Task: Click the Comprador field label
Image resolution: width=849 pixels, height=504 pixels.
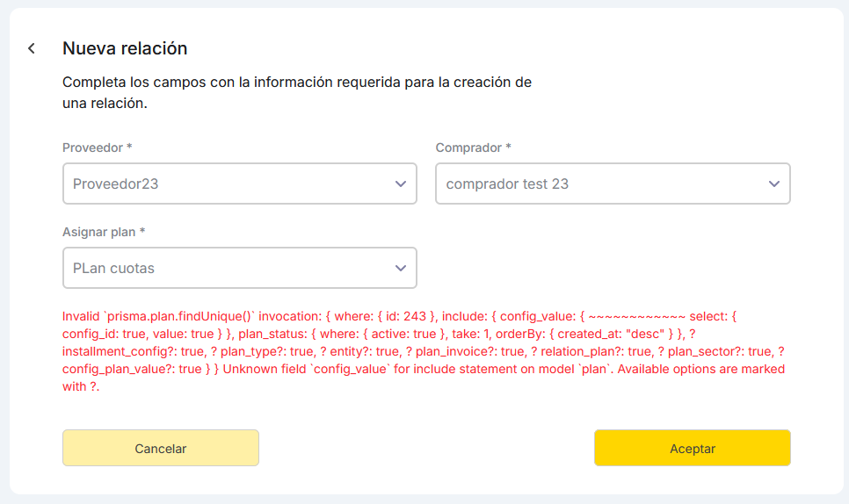Action: (468, 148)
